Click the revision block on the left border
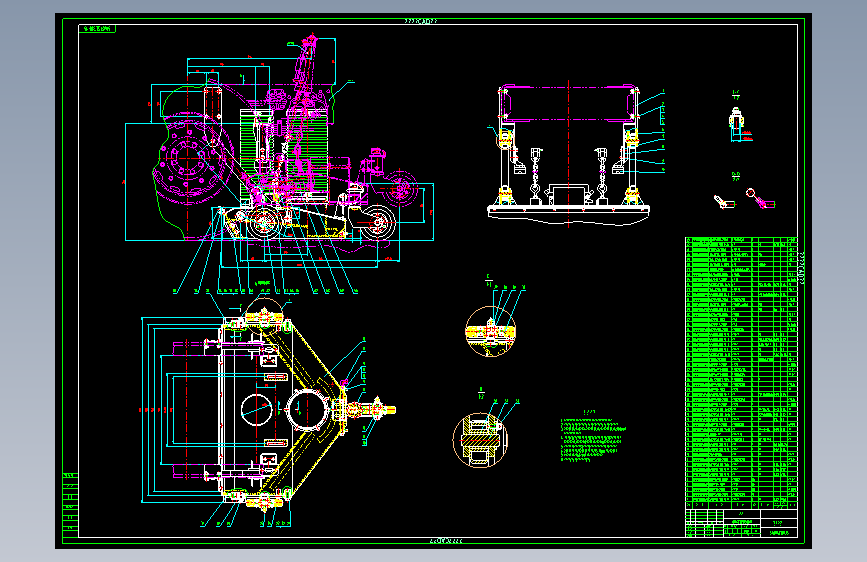This screenshot has height=562, width=867. click(70, 505)
